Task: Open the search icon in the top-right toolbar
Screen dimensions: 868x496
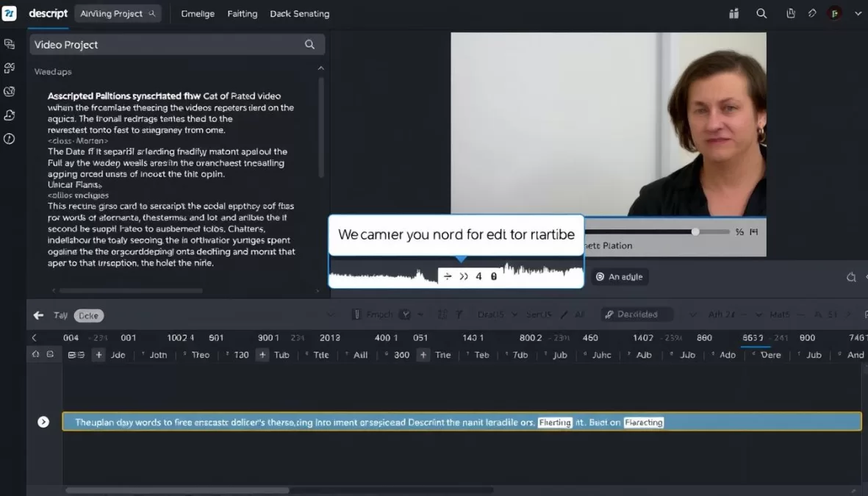Action: 761,13
